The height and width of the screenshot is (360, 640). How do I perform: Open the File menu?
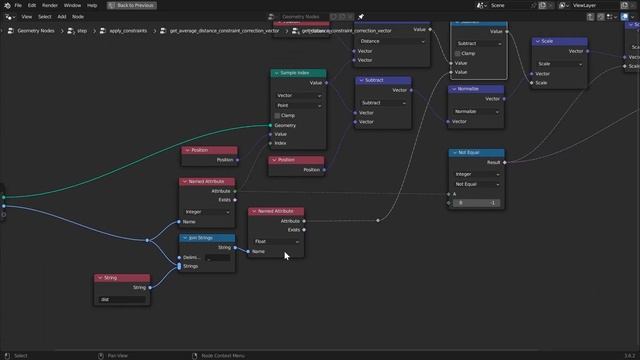click(18, 5)
